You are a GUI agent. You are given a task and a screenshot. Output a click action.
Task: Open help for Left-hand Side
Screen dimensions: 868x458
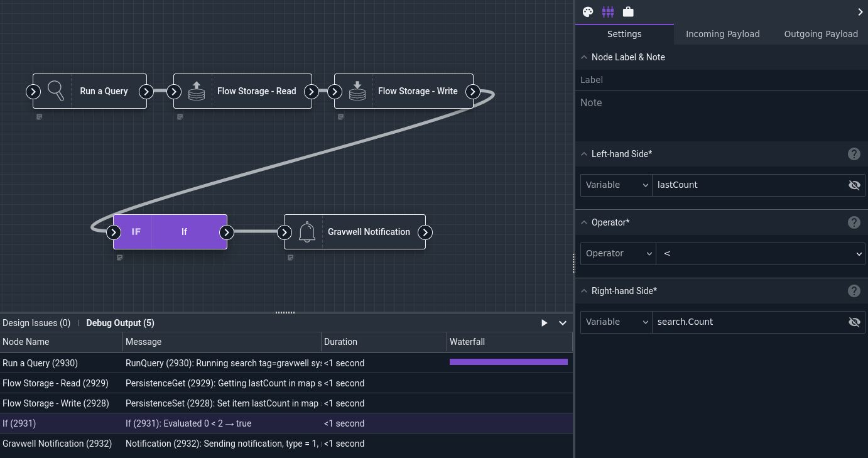click(x=854, y=154)
